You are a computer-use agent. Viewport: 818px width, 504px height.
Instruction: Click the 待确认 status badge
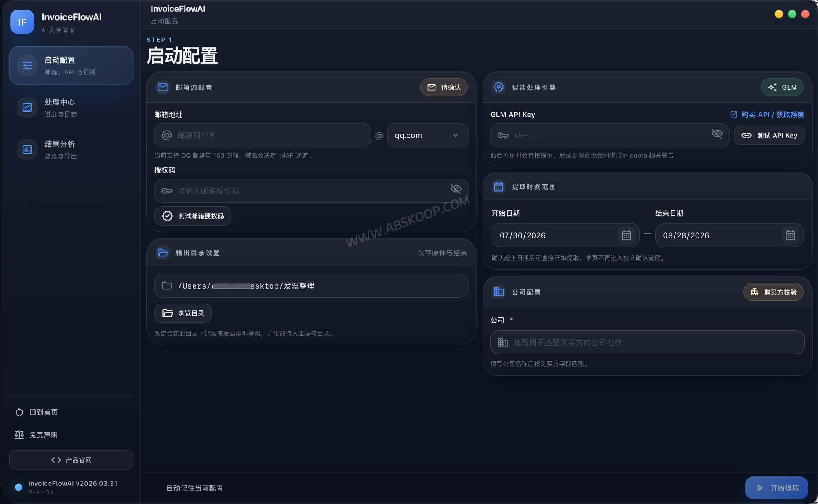[444, 87]
